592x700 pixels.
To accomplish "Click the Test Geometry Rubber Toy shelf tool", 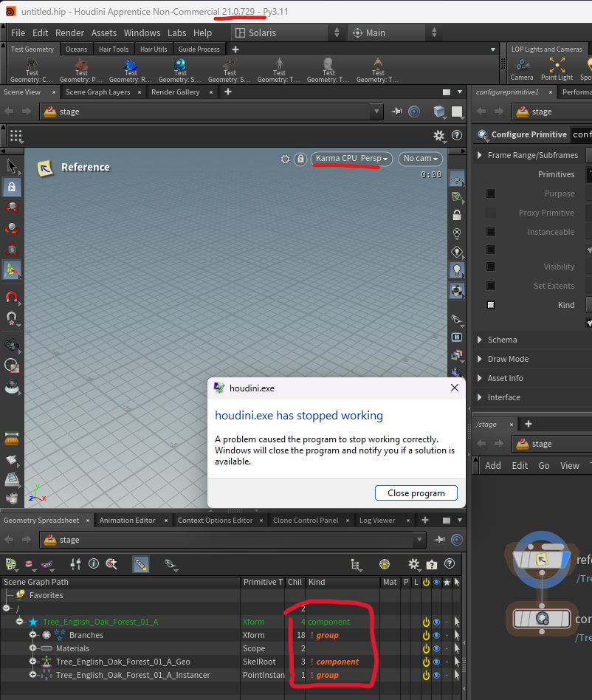I will pos(130,70).
